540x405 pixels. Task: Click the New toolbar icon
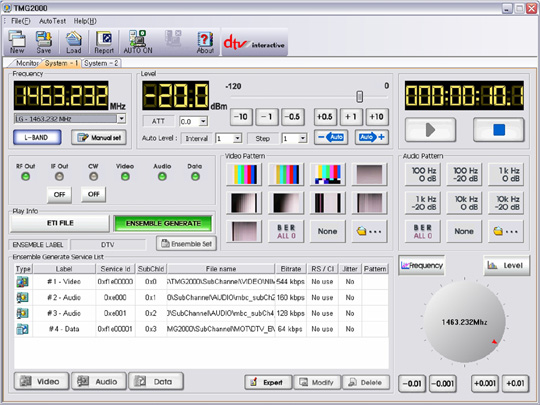click(x=17, y=42)
